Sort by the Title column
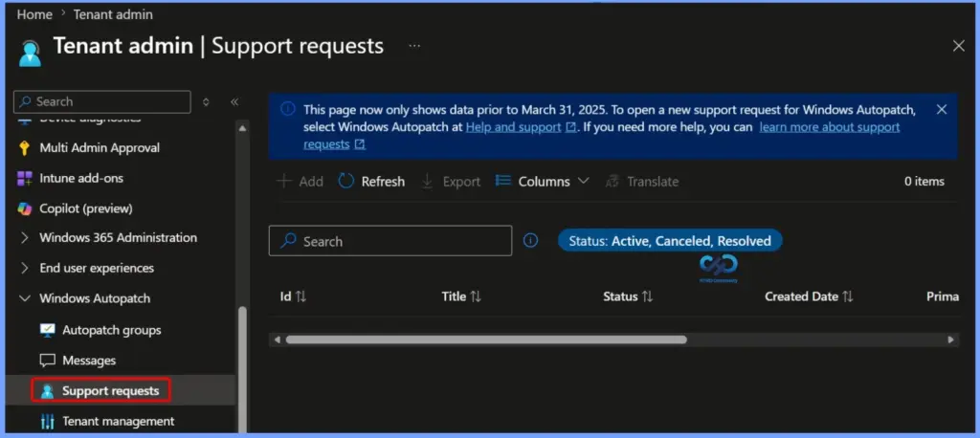980x438 pixels. [461, 296]
